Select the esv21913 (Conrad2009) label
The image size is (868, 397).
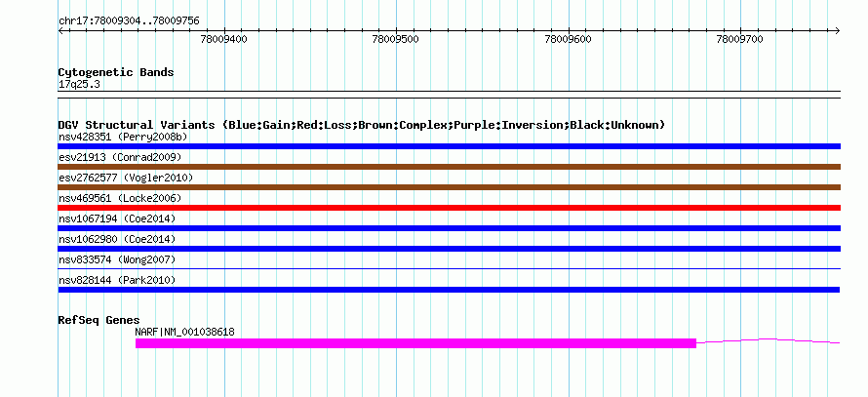pos(120,157)
